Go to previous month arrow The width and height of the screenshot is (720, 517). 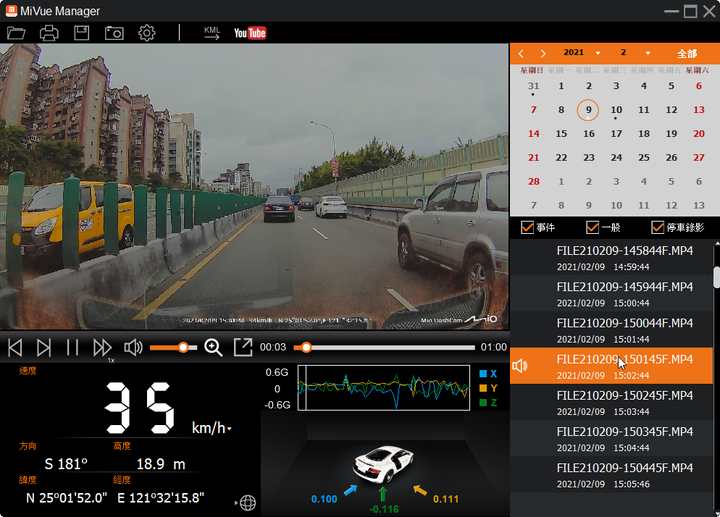point(521,54)
